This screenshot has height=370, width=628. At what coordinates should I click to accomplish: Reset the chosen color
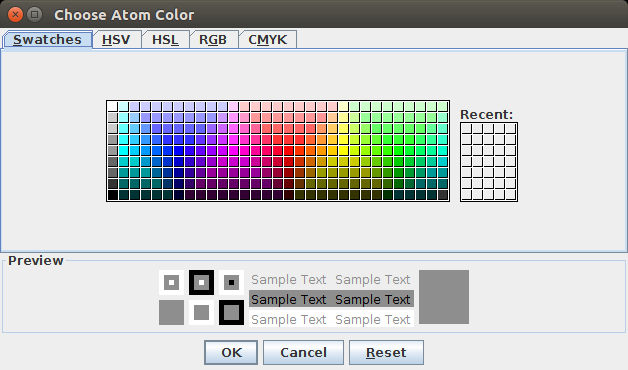click(386, 352)
